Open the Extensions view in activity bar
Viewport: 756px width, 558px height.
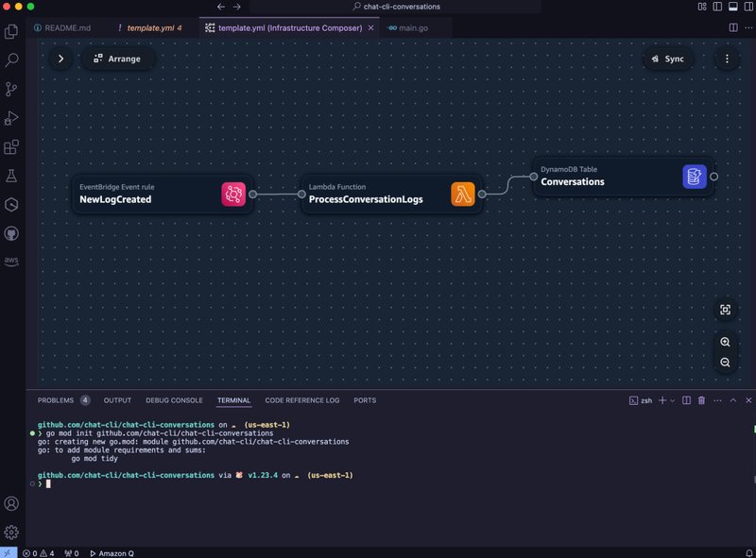pos(12,147)
